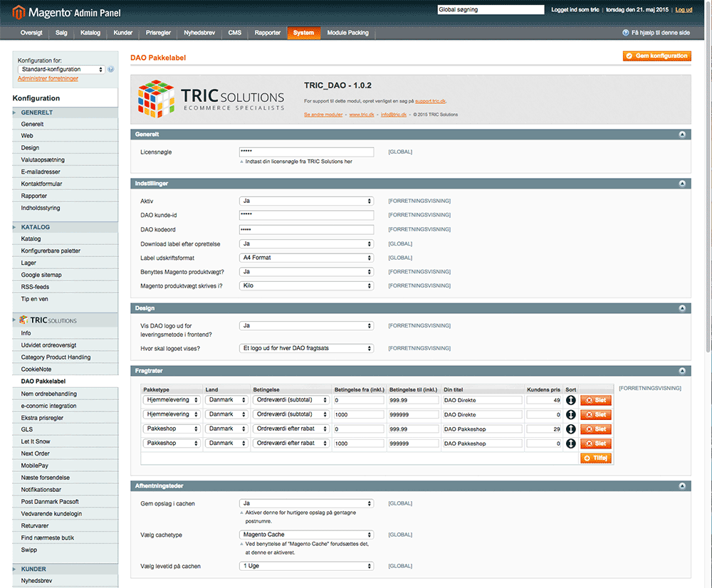This screenshot has width=712, height=588.
Task: Collapse the Indstillinger section using its arrow icon
Action: pos(682,184)
